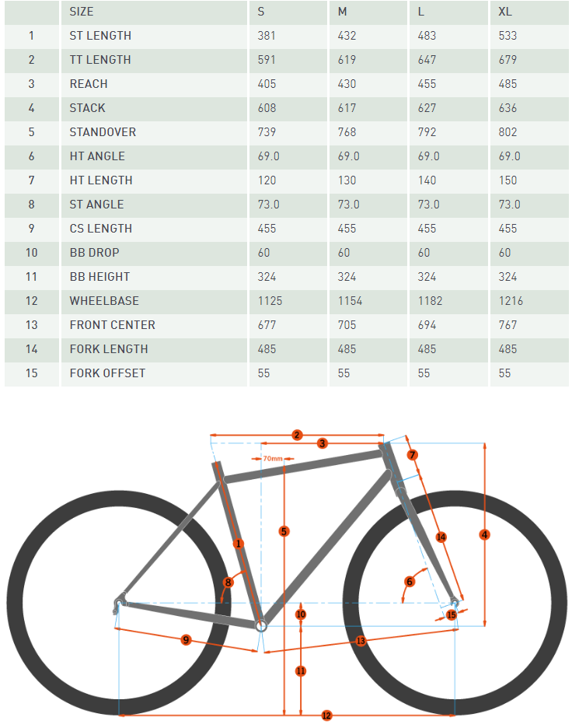This screenshot has height=728, width=579.
Task: Click orange marker 7 on head tube
Action: tap(413, 455)
